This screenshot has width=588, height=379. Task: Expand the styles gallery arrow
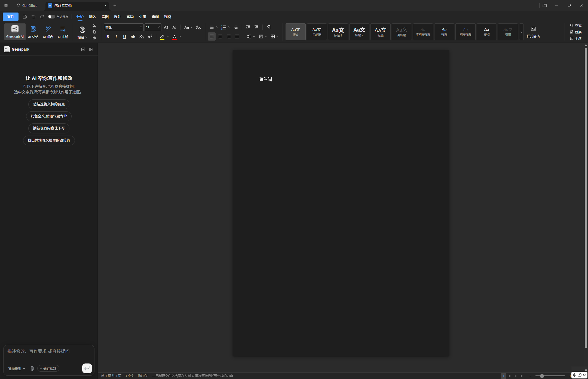tap(521, 32)
